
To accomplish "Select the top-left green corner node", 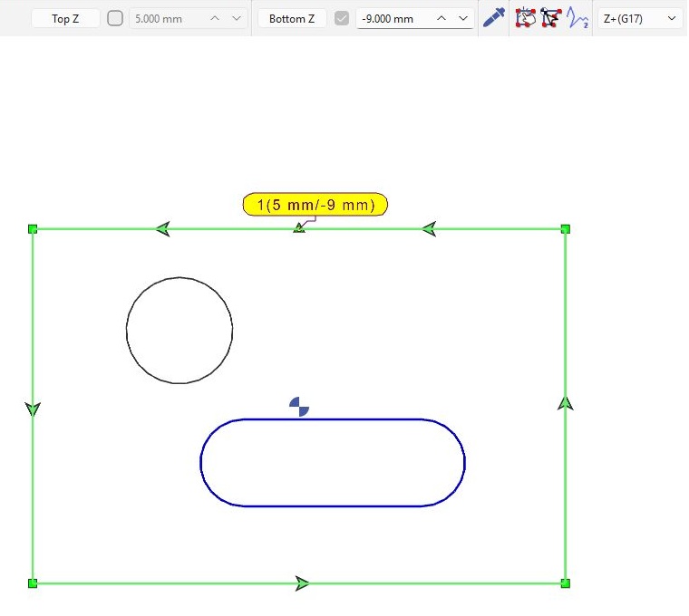I will [33, 229].
